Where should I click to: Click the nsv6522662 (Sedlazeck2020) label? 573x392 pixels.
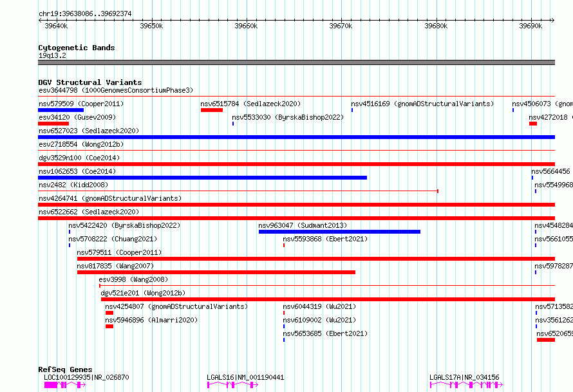pyautogui.click(x=89, y=212)
